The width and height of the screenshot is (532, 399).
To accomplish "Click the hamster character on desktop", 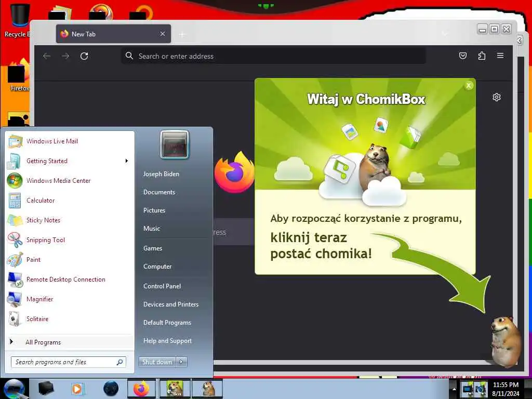I will click(506, 341).
